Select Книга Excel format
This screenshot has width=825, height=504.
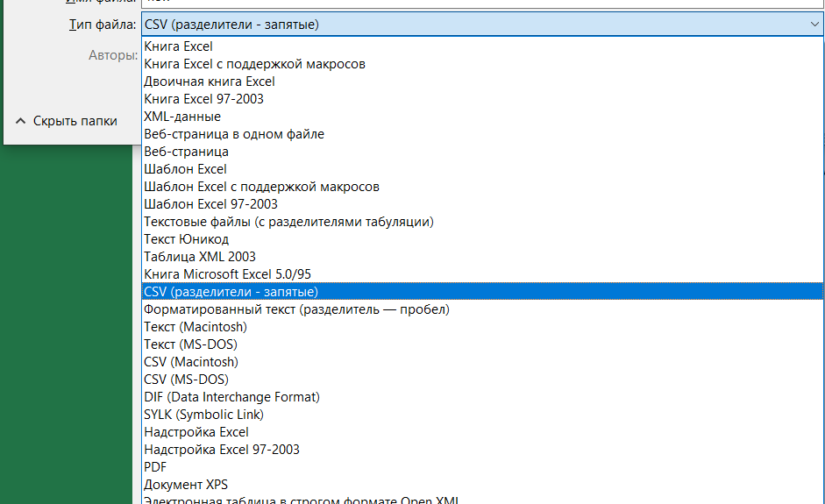(482, 46)
